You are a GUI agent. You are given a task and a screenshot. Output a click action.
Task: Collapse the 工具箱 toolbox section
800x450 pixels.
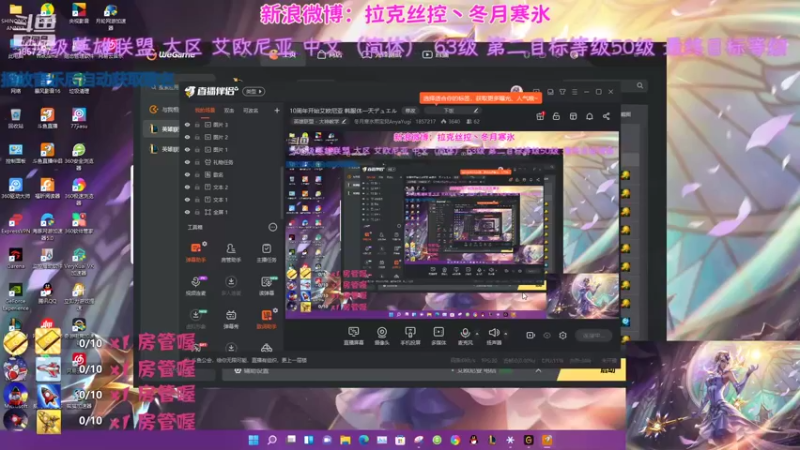coord(272,227)
